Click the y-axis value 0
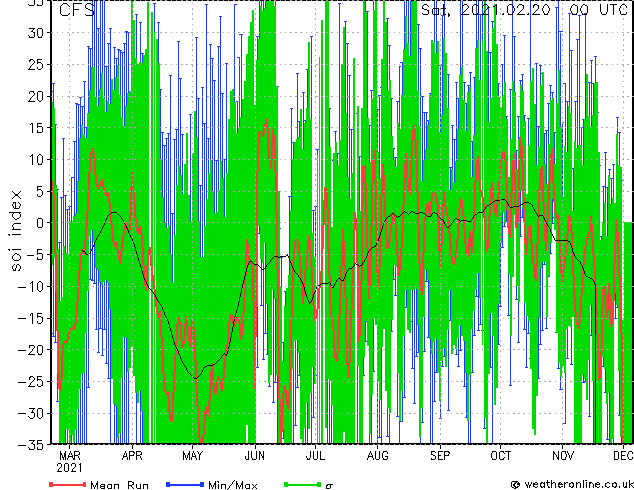Image resolution: width=634 pixels, height=490 pixels. 40,223
